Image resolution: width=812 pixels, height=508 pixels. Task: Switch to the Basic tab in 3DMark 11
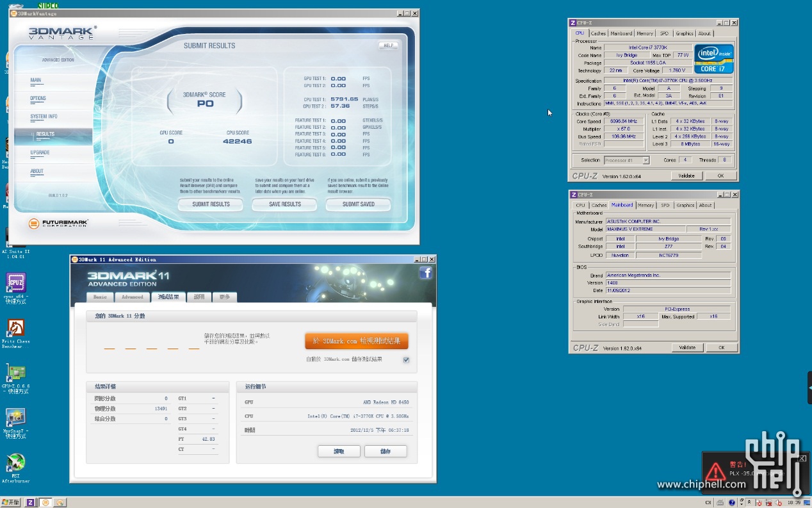pos(100,297)
